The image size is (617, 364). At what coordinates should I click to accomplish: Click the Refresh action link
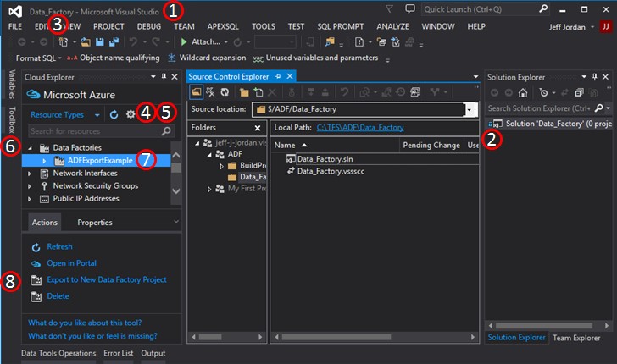click(x=59, y=247)
